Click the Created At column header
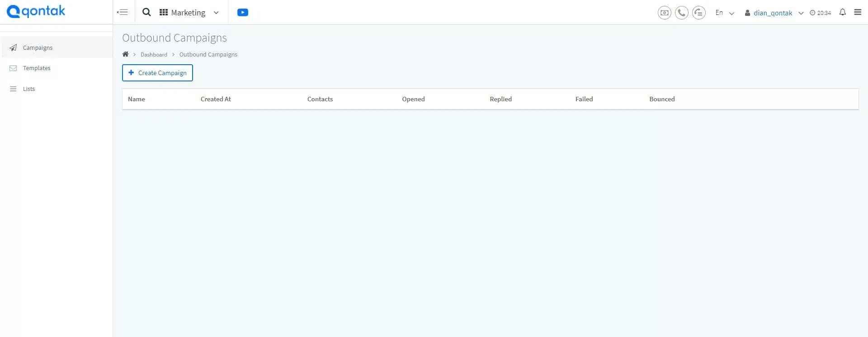The height and width of the screenshot is (337, 868). click(216, 99)
